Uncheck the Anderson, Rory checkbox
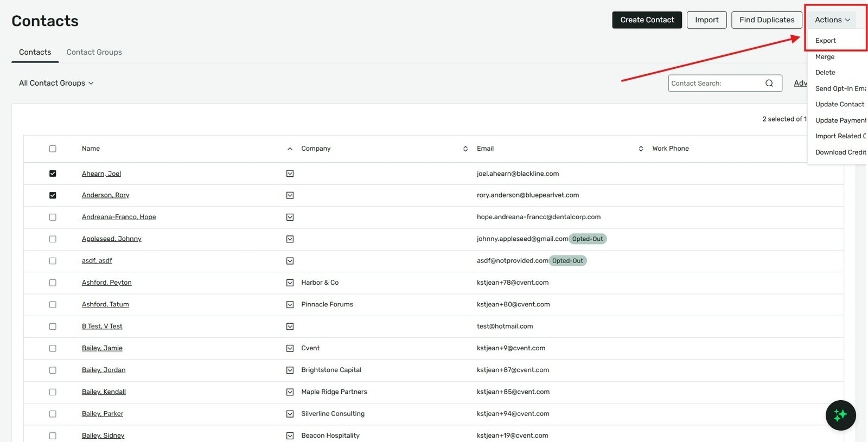868x442 pixels. pyautogui.click(x=53, y=195)
